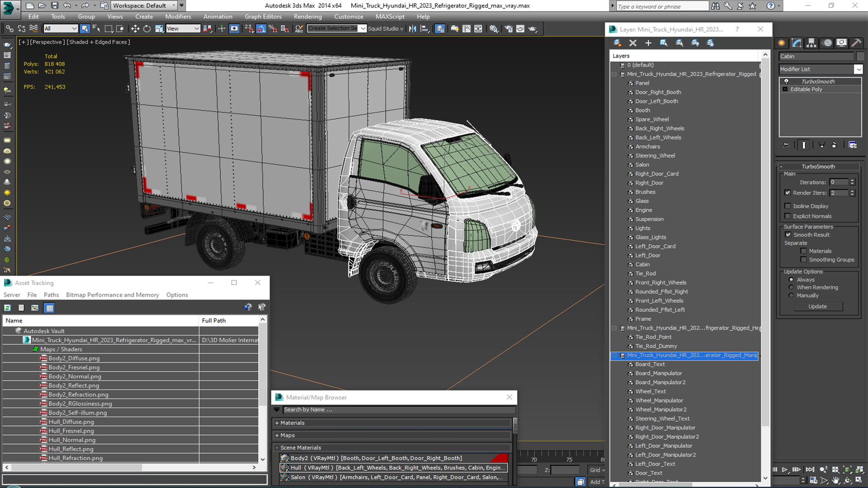868x488 pixels.
Task: Toggle TurboSmooth light bulb visibility
Action: pyautogui.click(x=786, y=81)
